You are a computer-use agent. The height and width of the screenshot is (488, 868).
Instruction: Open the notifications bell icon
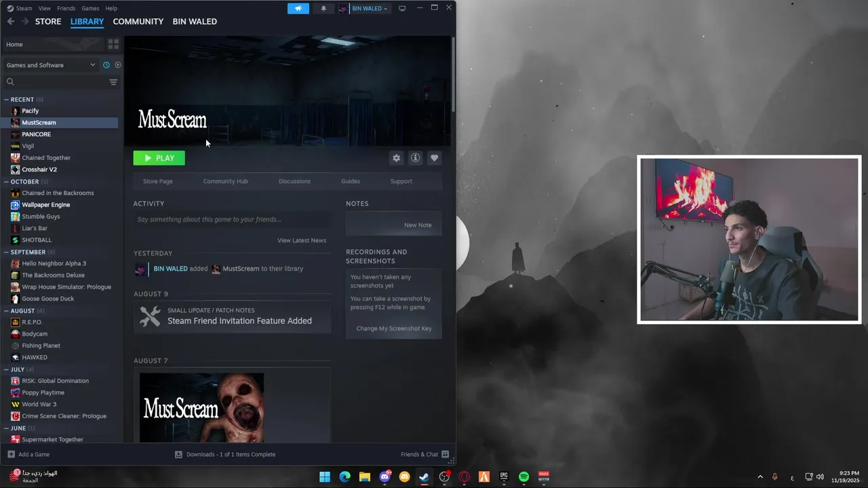(323, 8)
